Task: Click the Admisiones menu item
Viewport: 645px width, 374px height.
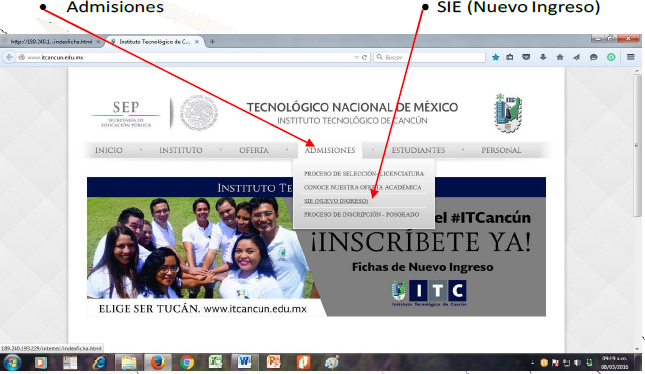Action: click(330, 150)
